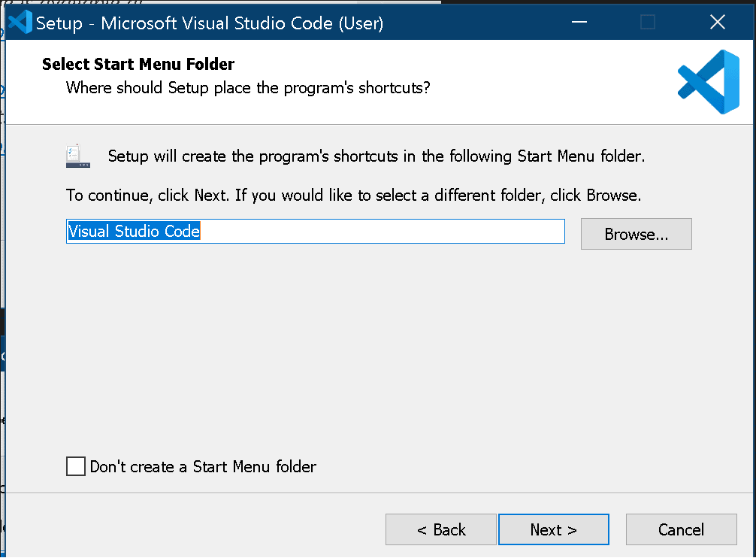This screenshot has width=756, height=558.
Task: Click the "Setup will create the program's shortcuts" text
Action: [376, 156]
